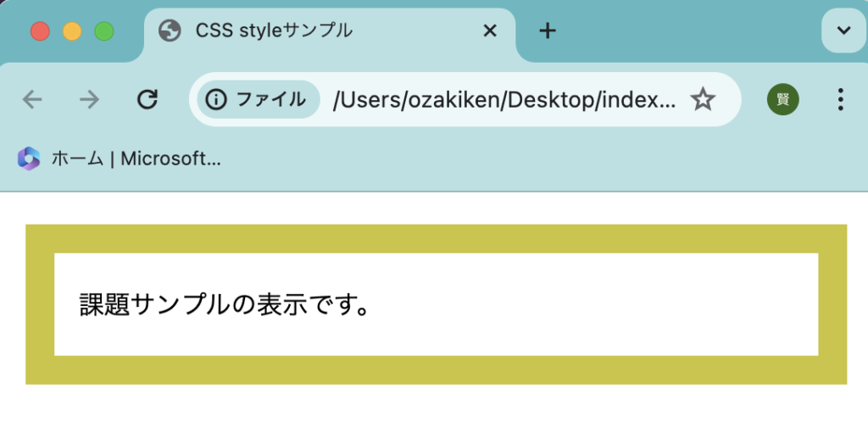
Task: Close the CSS styleサンプル tab
Action: [489, 31]
